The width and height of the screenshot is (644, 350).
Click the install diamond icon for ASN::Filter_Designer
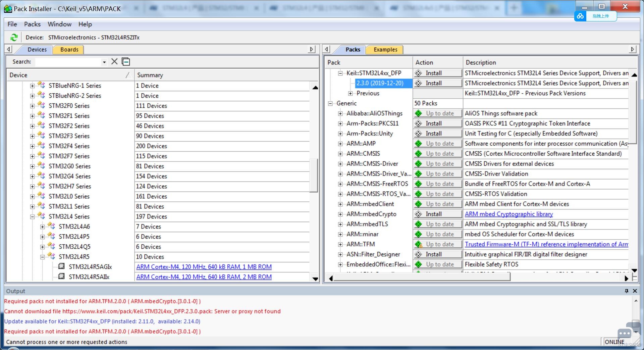[x=419, y=254]
